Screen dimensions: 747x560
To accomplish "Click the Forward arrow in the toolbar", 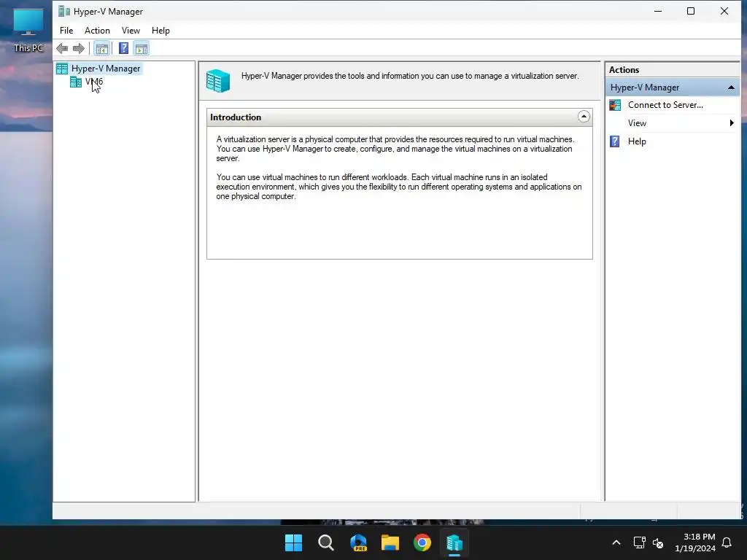I will [79, 48].
